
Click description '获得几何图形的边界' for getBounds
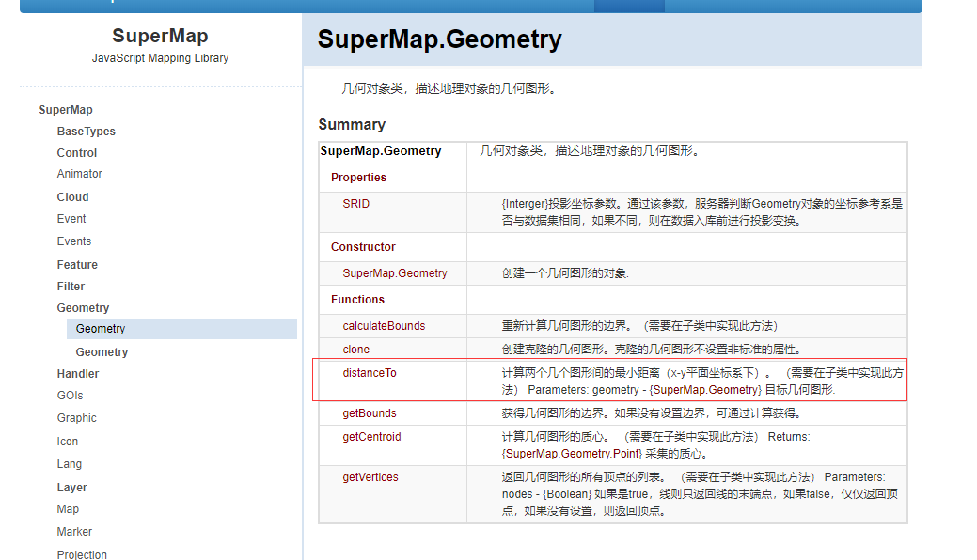[555, 413]
